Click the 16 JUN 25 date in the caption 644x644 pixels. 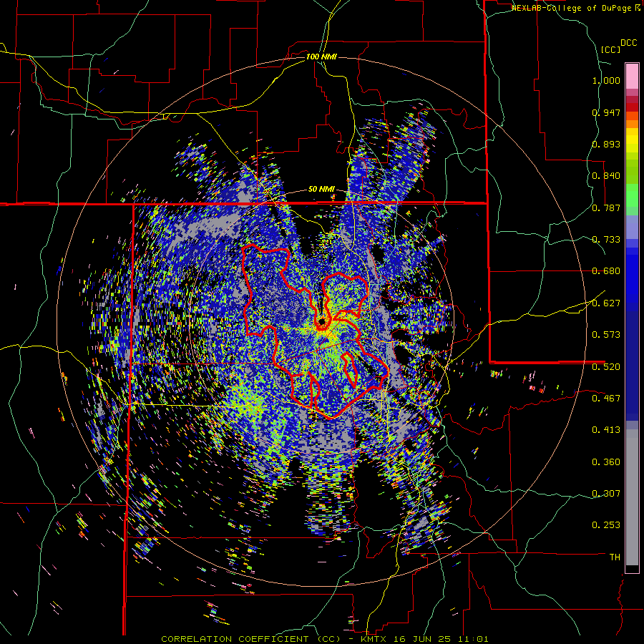(421, 639)
